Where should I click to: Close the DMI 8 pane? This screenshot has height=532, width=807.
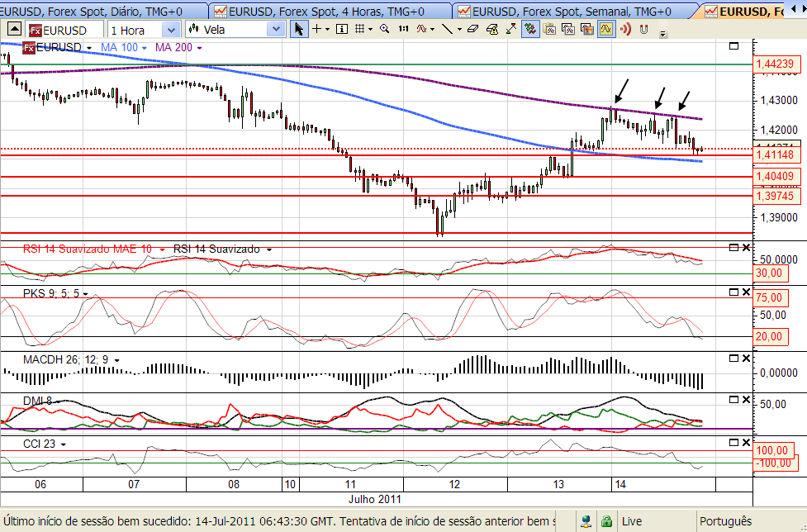pos(746,400)
